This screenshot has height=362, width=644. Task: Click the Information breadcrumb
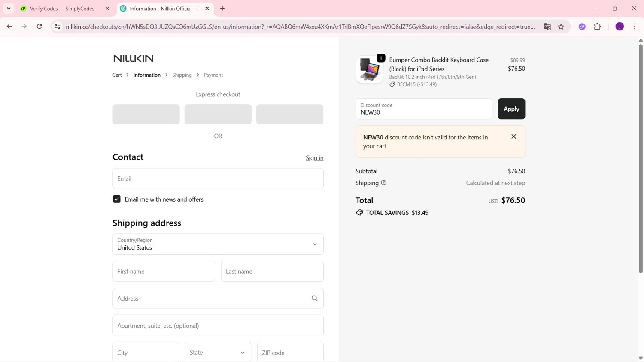[x=147, y=75]
